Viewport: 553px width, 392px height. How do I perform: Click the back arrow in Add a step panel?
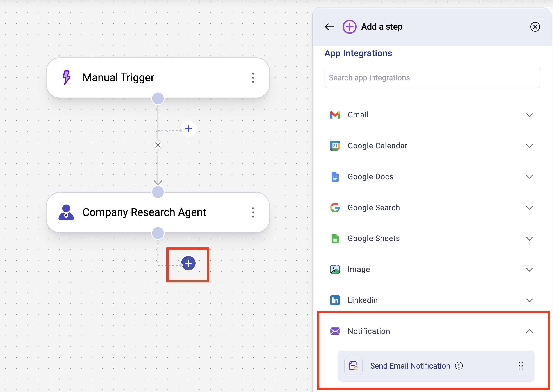click(x=329, y=27)
